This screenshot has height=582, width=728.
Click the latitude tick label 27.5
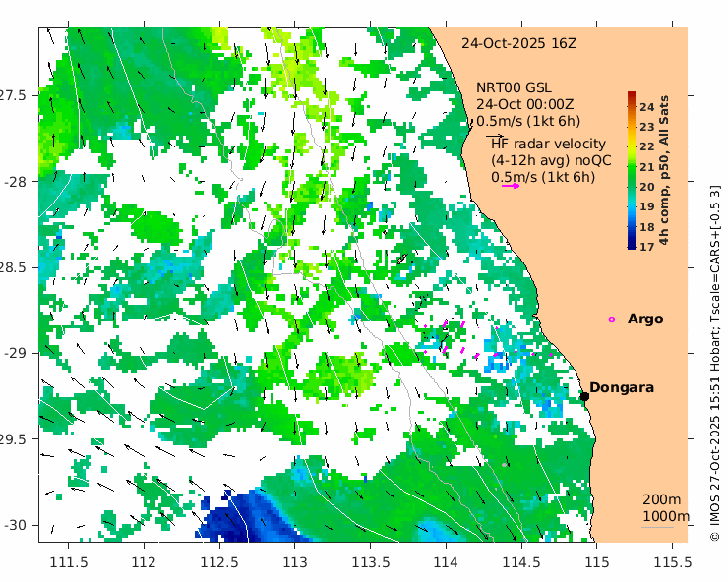point(14,95)
